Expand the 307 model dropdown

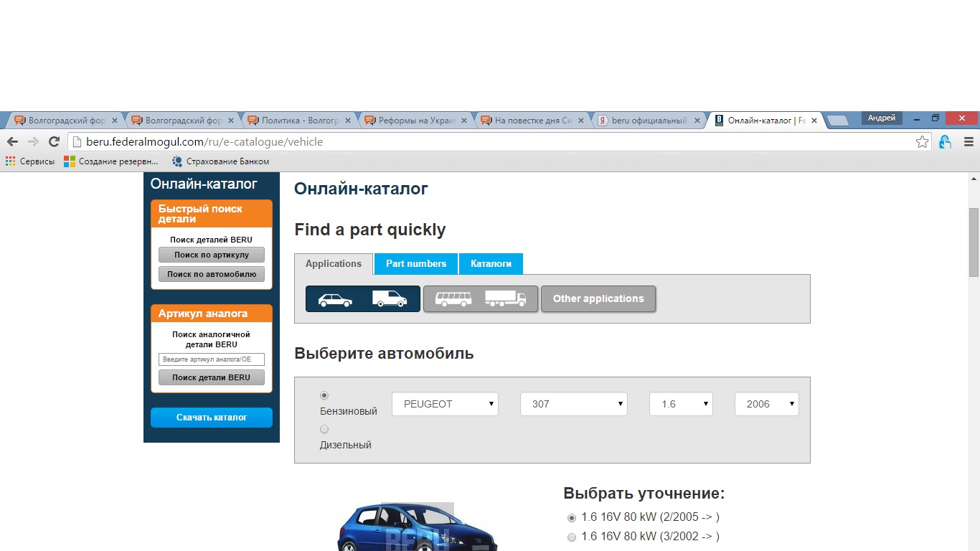(x=573, y=404)
